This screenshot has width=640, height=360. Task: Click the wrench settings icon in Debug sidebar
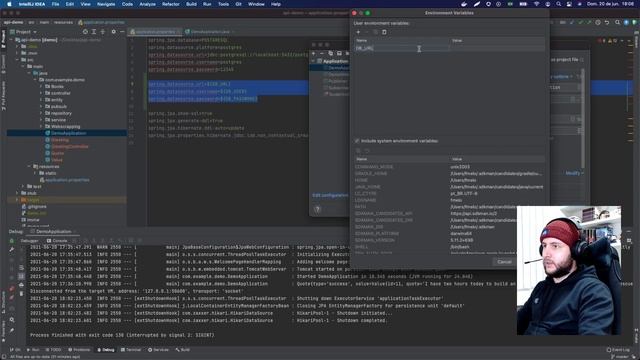11,249
